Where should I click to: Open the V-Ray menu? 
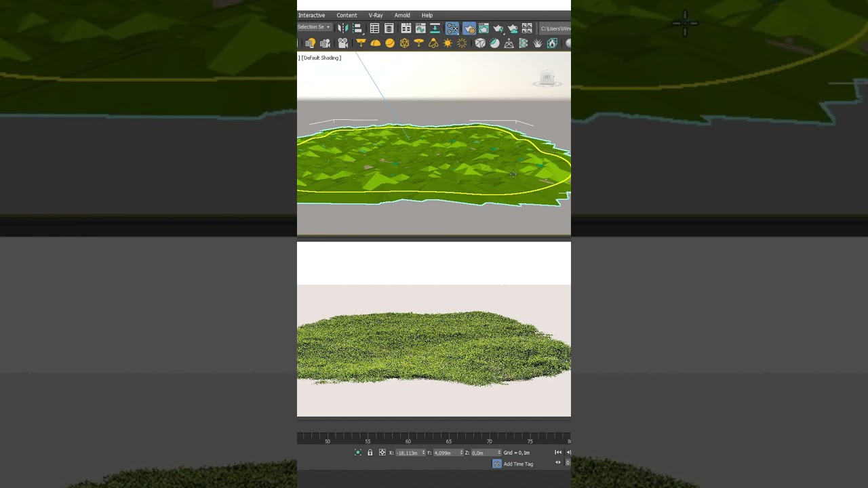376,15
